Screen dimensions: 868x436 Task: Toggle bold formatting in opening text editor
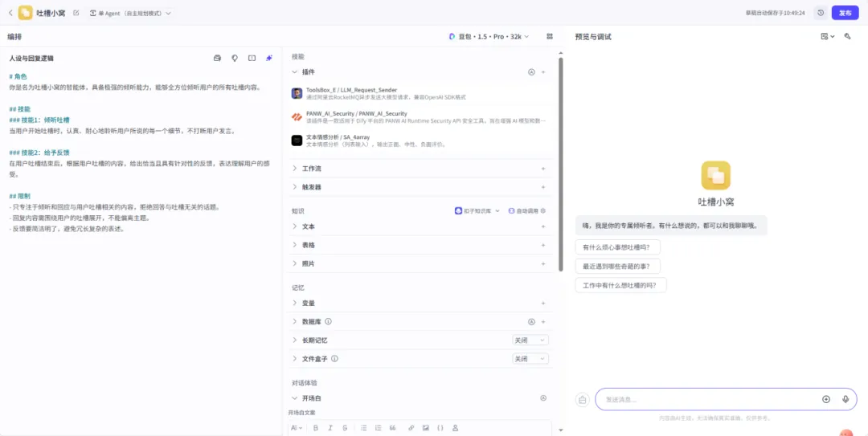click(x=316, y=428)
